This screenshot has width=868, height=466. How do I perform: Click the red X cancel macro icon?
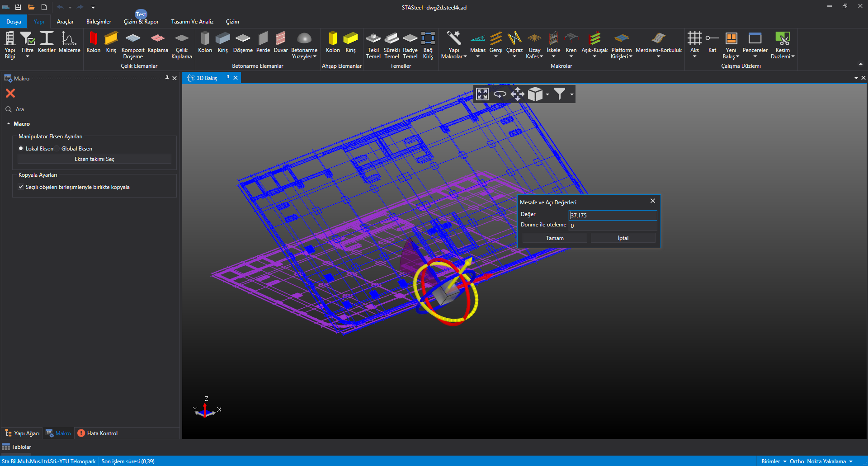10,93
